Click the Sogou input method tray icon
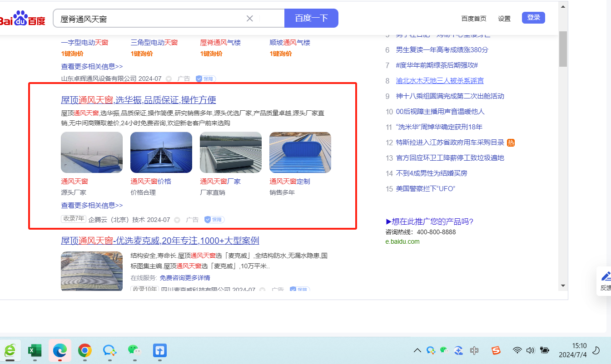The height and width of the screenshot is (364, 611). 496,350
